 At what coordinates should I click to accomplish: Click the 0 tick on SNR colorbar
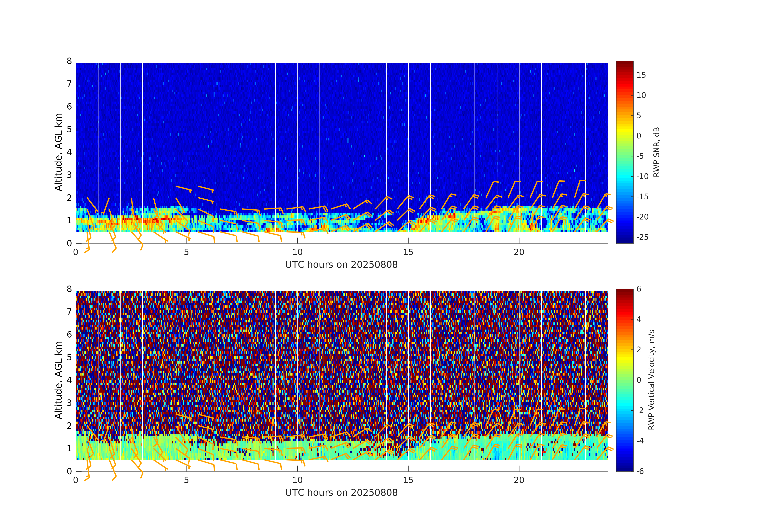point(639,136)
